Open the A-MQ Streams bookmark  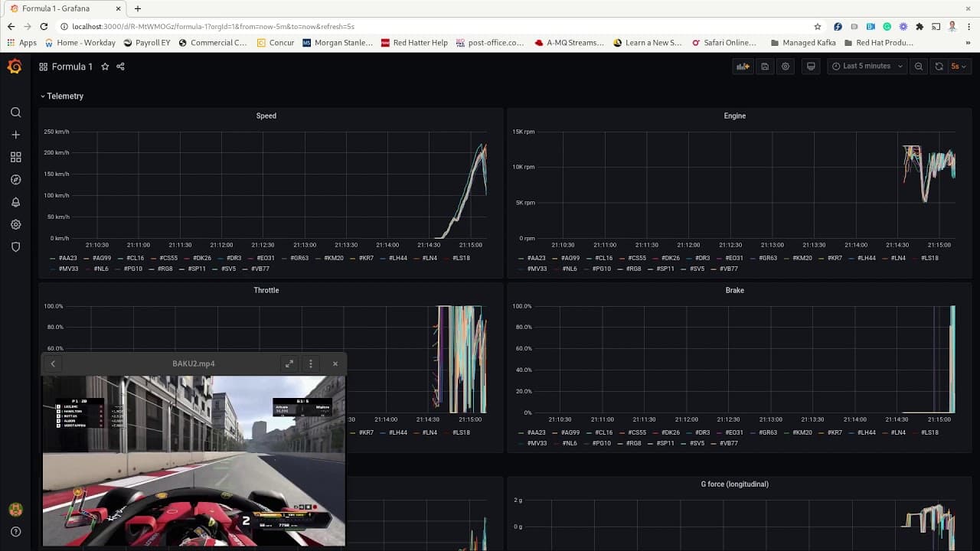570,43
